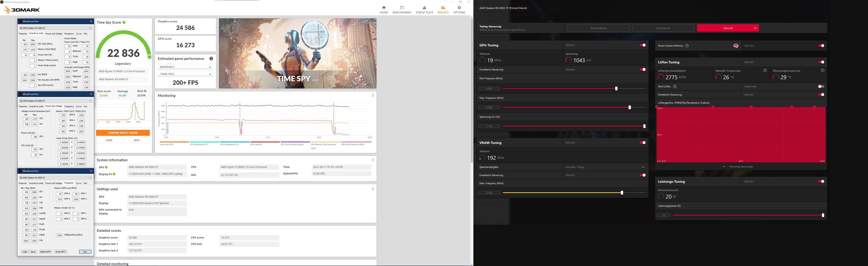Click VRAM Max. Frequenz slider handle

pos(622,193)
